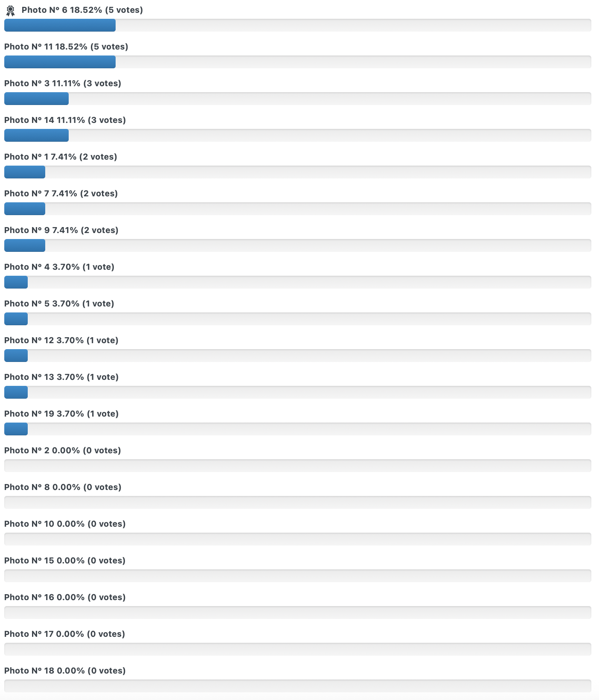Image resolution: width=599 pixels, height=700 pixels.
Task: Click the empty Photo N° 17 progress bar
Action: [297, 649]
